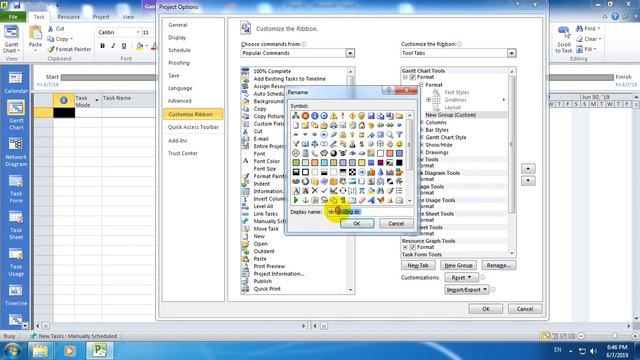Open Calendar view in the Project sidebar
640x360 pixels.
pyautogui.click(x=16, y=83)
